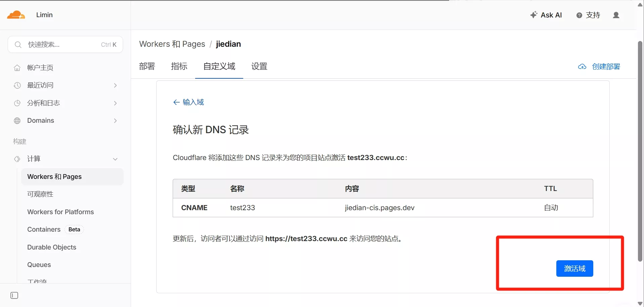Click the Ask AI sparkle icon
Image resolution: width=644 pixels, height=307 pixels.
[533, 15]
